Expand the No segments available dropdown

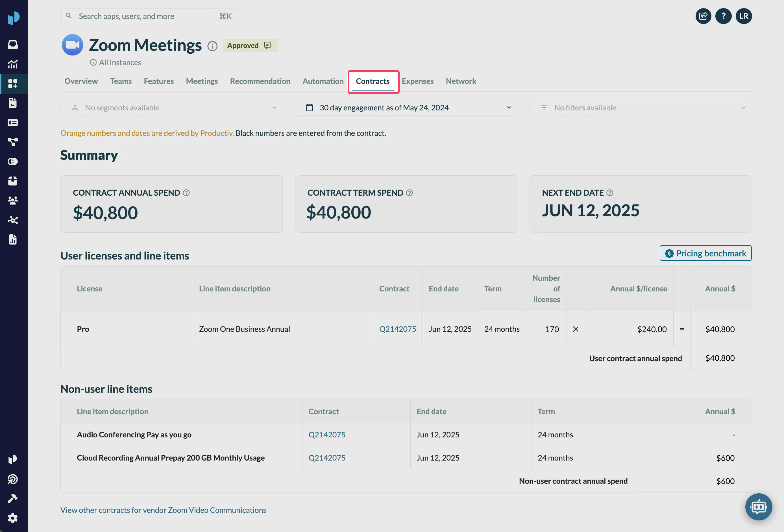tap(171, 108)
